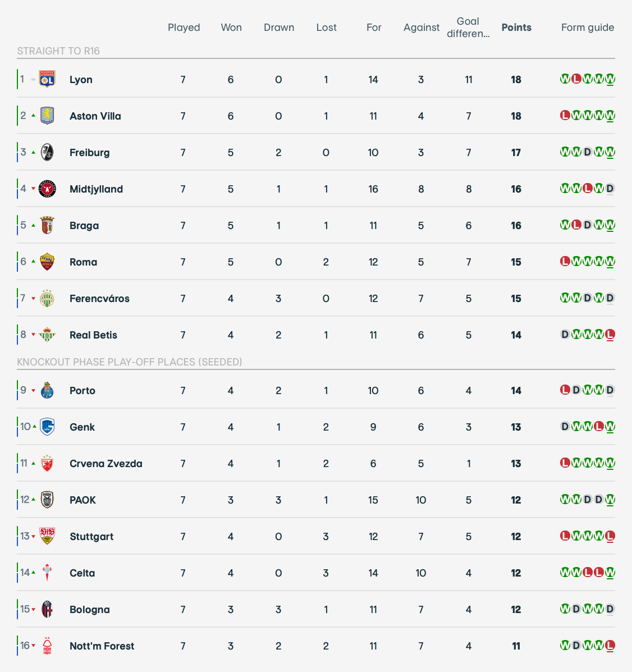Click the Nott'm Forest club crest
This screenshot has width=632, height=672.
[47, 646]
